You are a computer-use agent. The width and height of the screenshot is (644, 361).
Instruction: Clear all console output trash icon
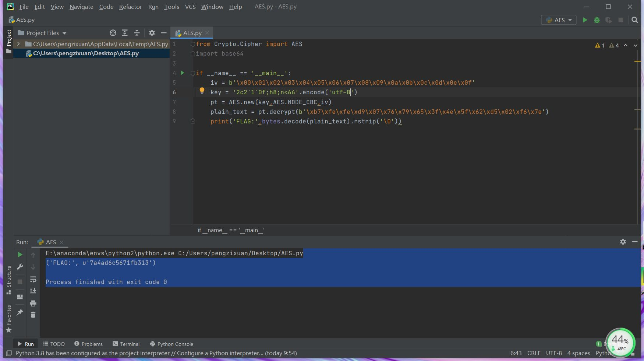[33, 315]
